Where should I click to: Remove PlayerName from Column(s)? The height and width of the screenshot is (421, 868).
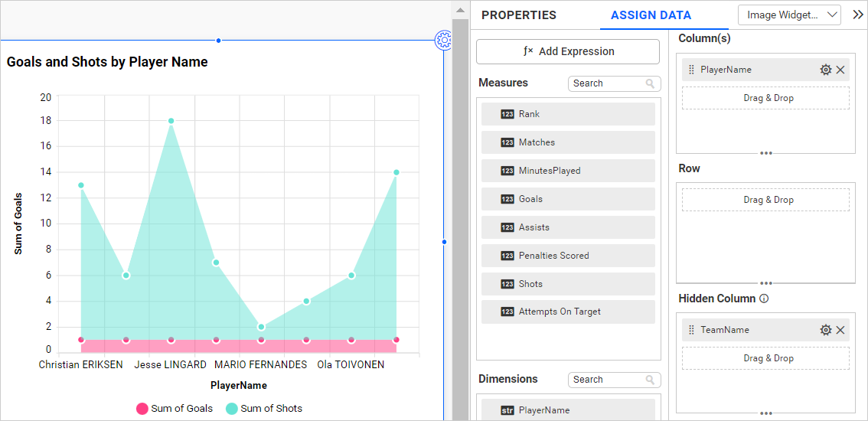(x=840, y=70)
